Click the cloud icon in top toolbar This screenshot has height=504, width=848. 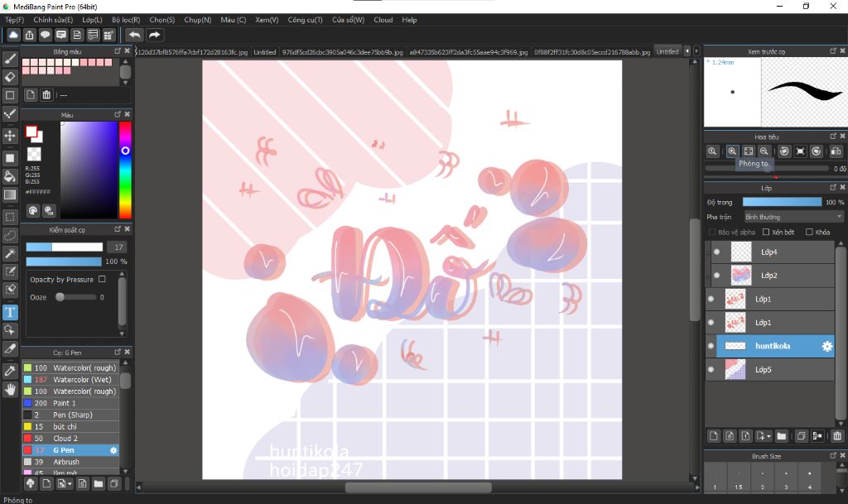pyautogui.click(x=13, y=35)
